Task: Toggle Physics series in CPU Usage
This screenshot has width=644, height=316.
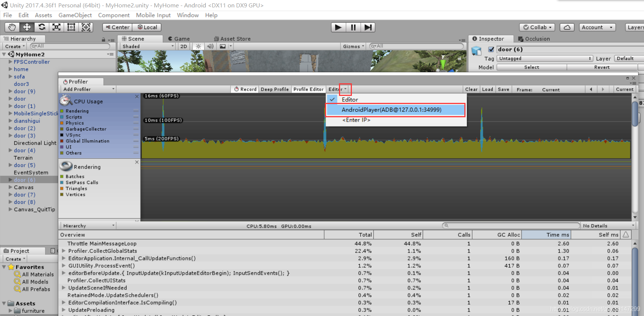Action: (x=62, y=123)
